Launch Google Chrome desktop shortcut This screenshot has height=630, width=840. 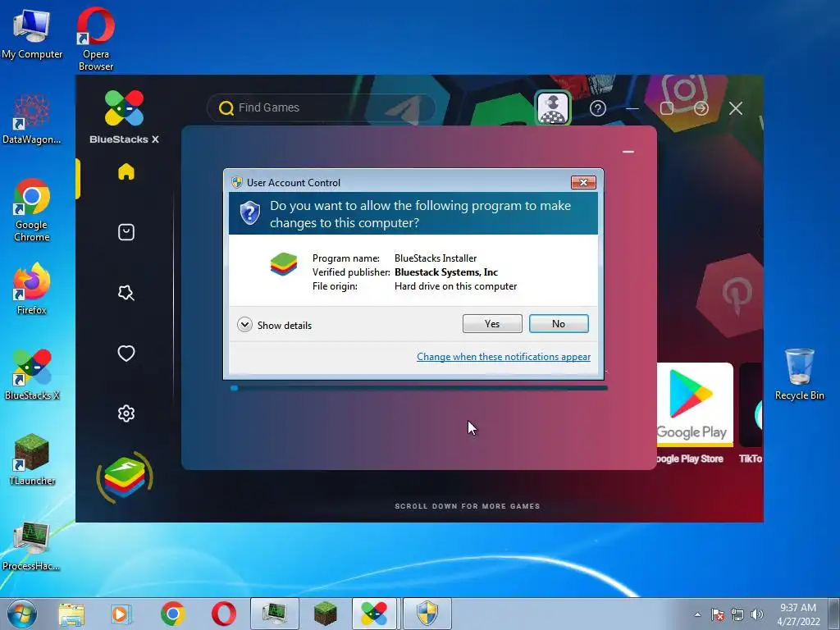tap(32, 210)
